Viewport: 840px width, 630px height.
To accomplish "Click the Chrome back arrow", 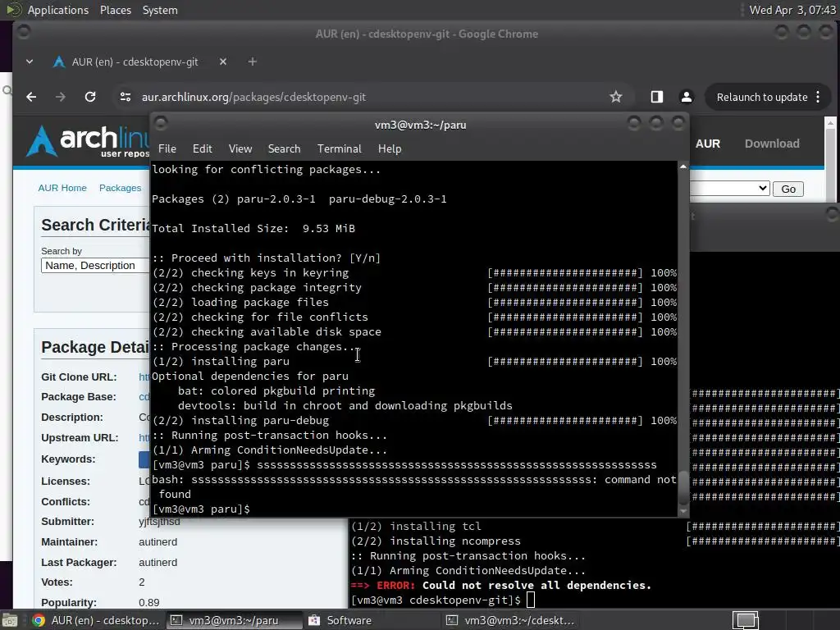I will point(31,97).
